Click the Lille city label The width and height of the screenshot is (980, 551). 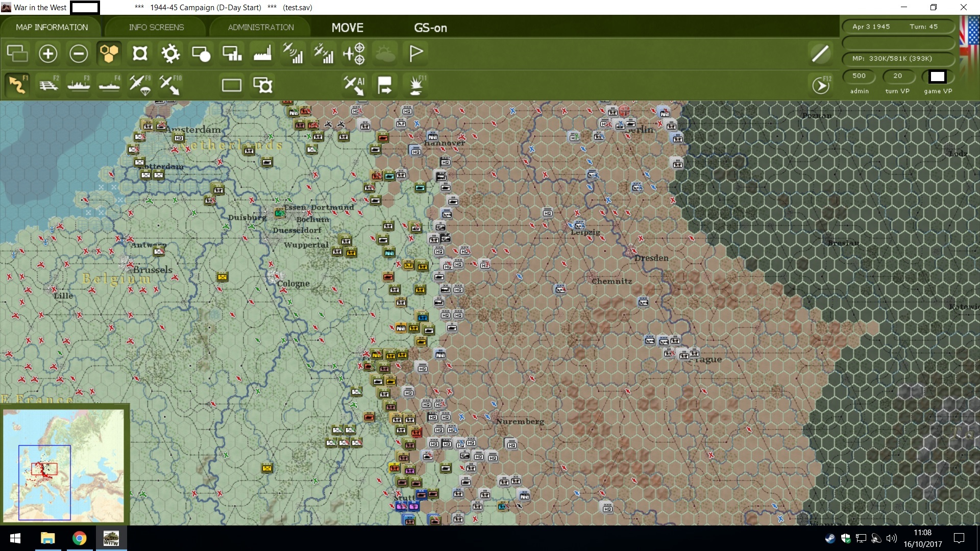[x=63, y=296]
